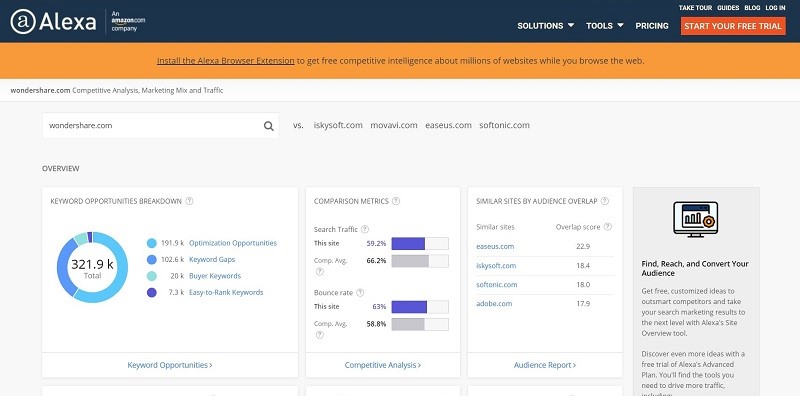800x396 pixels.
Task: Open softonic.com in similar sites list
Action: click(496, 285)
